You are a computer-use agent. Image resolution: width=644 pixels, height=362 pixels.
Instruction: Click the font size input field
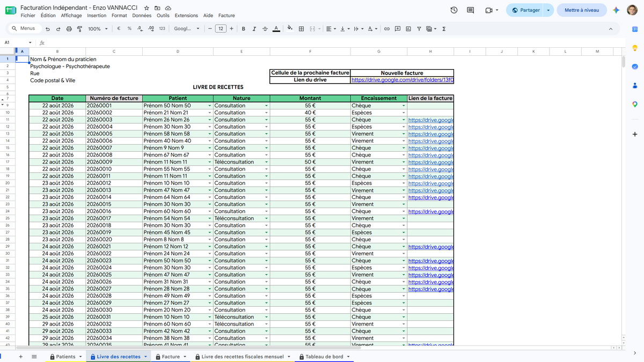click(221, 29)
